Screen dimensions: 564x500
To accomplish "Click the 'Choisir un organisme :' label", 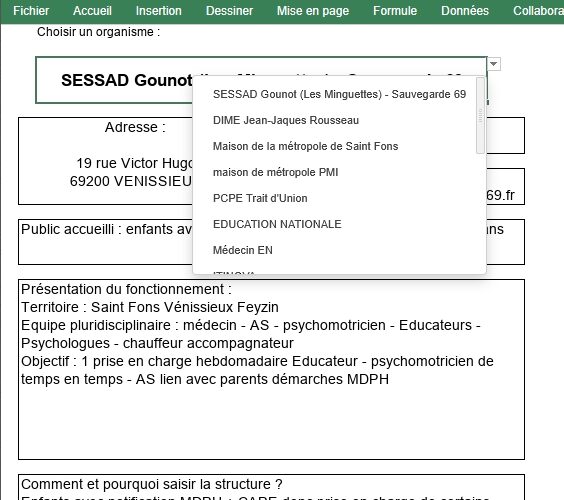I will click(x=98, y=32).
